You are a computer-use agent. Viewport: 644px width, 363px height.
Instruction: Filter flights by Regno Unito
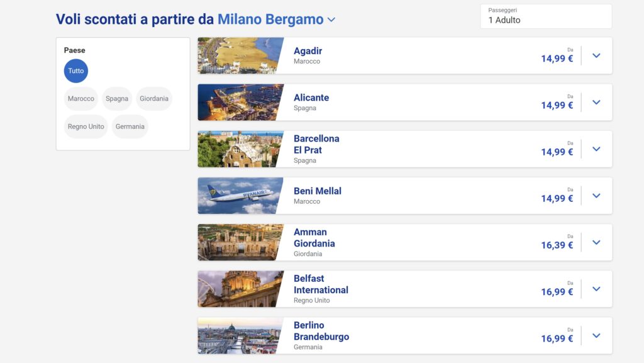coord(86,126)
